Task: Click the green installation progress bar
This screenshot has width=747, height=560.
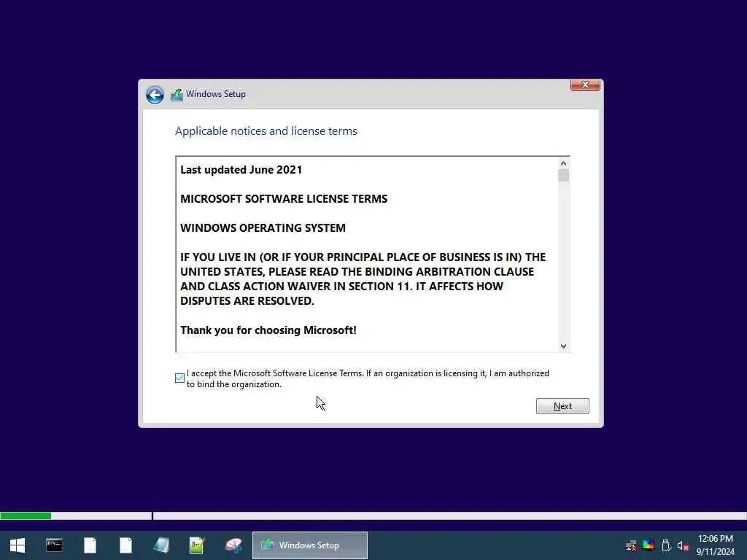Action: coord(26,516)
